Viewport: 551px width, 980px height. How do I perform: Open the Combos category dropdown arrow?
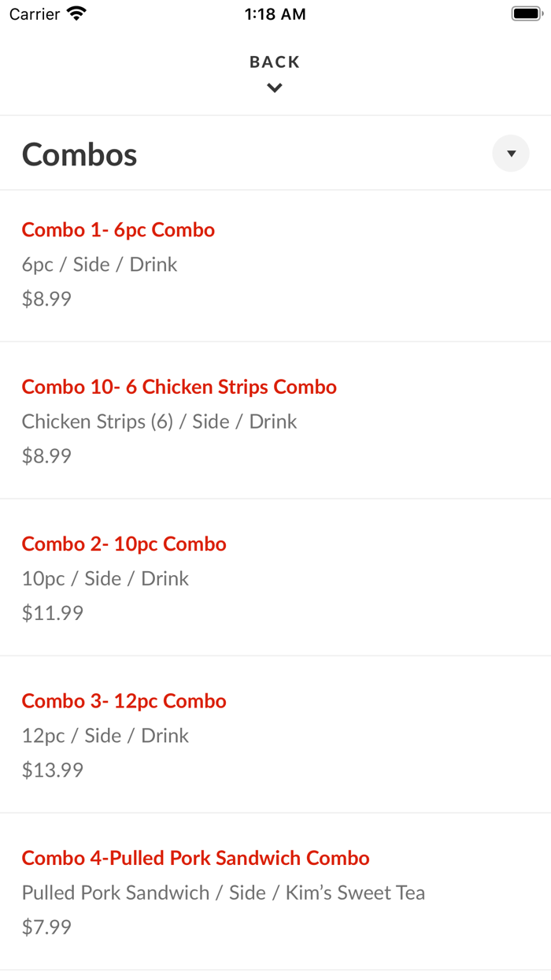511,154
